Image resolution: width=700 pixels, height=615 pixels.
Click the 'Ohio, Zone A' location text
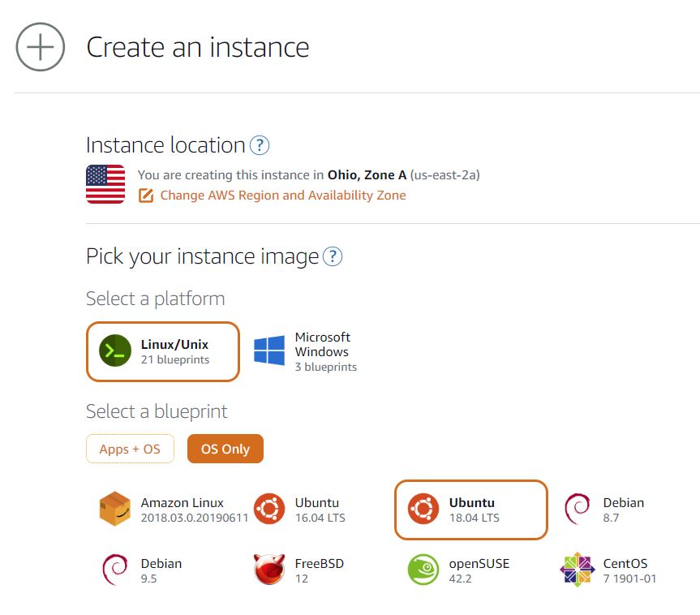(367, 175)
